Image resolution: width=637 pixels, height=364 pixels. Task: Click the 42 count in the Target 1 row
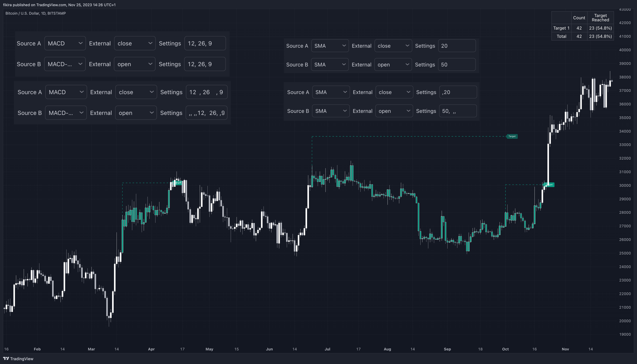(579, 28)
